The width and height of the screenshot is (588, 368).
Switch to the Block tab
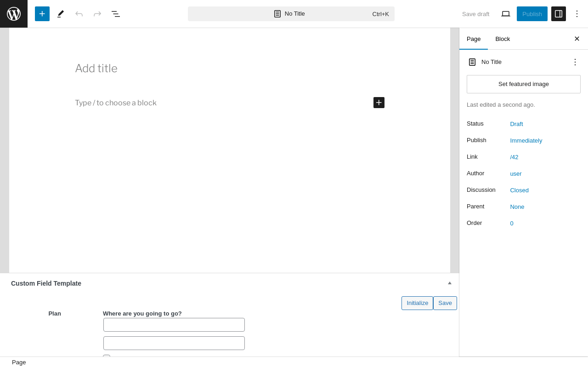pyautogui.click(x=503, y=39)
